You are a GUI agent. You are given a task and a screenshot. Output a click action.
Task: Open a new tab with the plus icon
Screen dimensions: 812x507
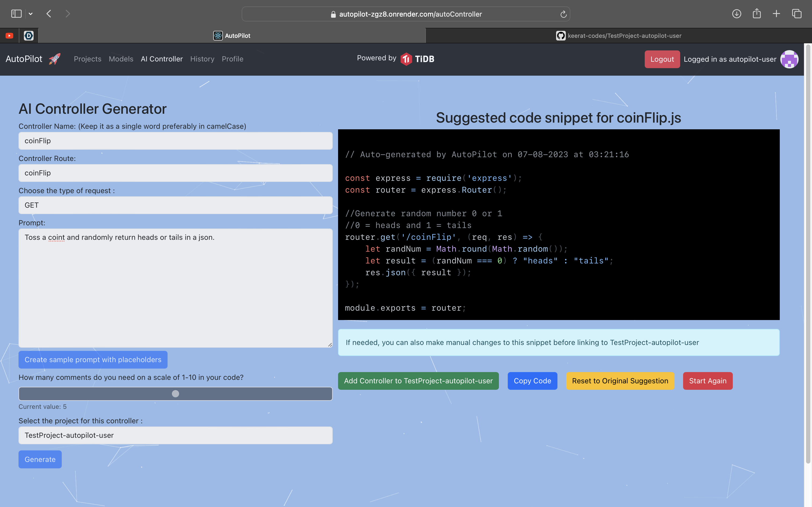click(x=777, y=14)
